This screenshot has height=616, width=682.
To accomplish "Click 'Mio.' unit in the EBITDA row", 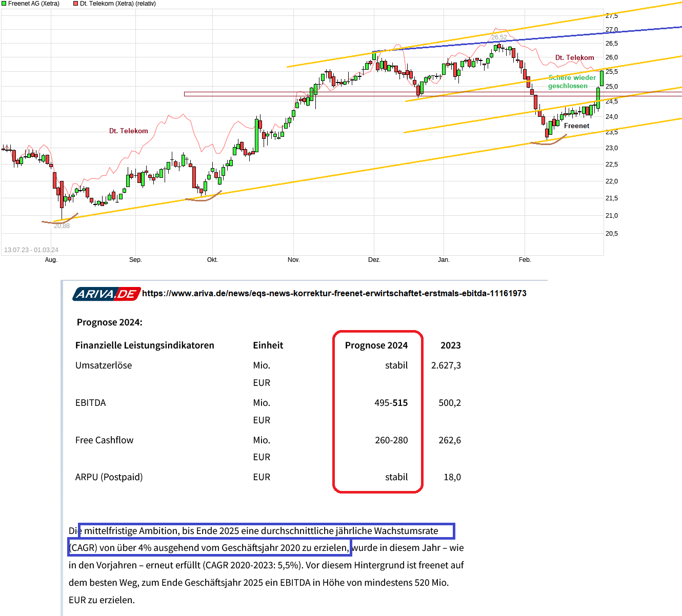I will [262, 403].
